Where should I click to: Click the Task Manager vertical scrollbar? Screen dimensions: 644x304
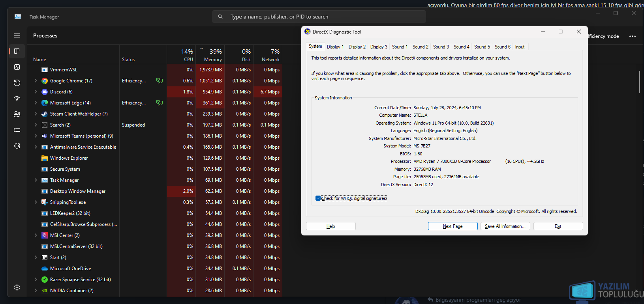(x=639, y=82)
